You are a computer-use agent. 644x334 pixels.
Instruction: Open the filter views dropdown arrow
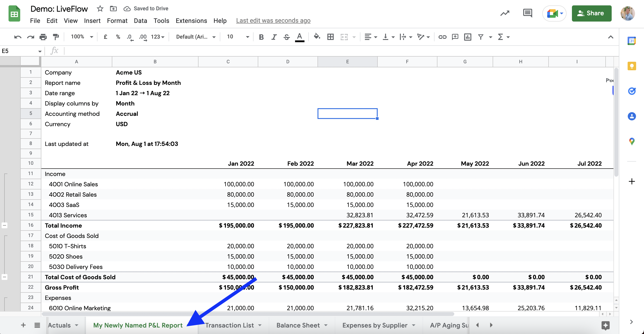coord(490,37)
